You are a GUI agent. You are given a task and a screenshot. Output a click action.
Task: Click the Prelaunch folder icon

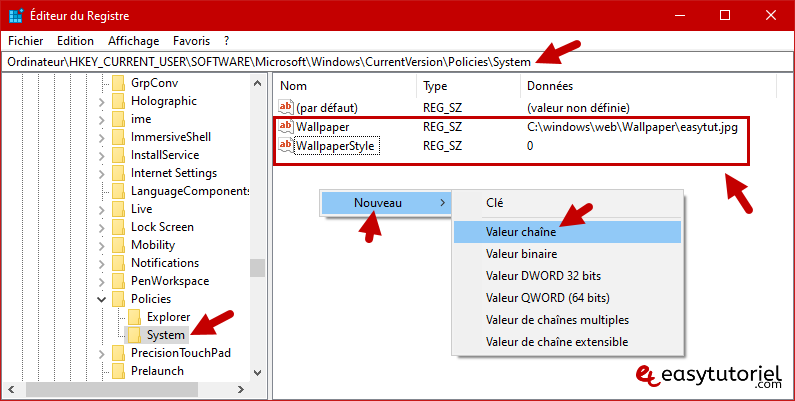118,371
